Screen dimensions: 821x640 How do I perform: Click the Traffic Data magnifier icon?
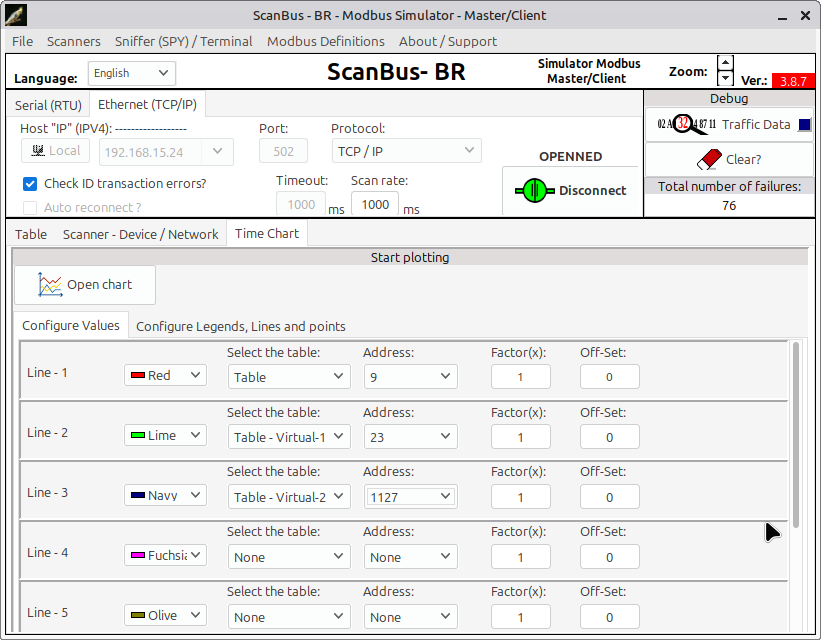point(682,123)
